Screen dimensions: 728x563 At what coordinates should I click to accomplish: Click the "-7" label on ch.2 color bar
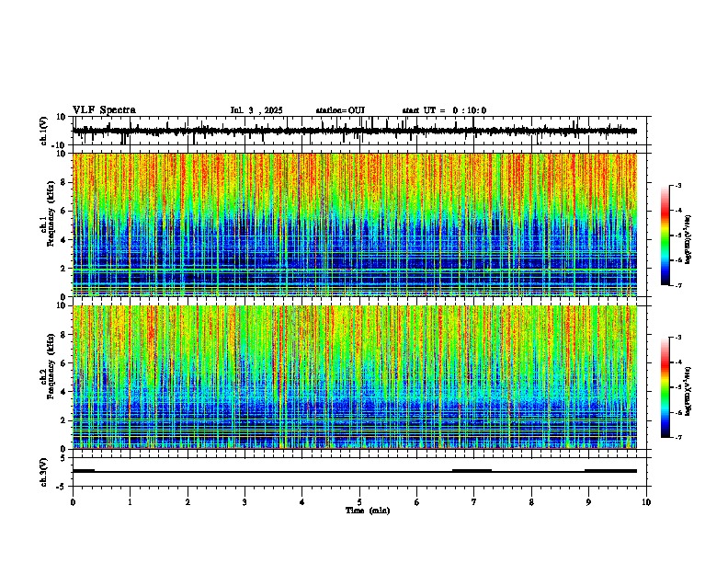[x=677, y=437]
